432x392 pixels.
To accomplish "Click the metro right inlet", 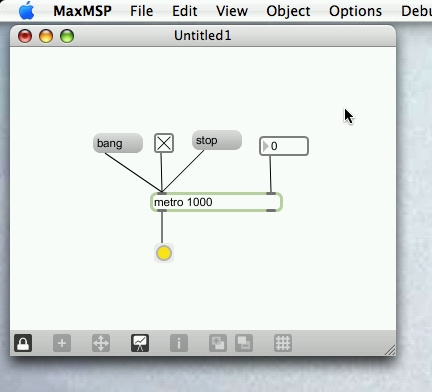I will [x=271, y=193].
